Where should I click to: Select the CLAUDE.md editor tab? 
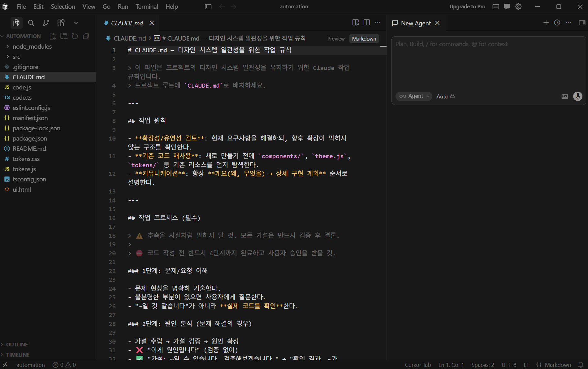click(x=127, y=23)
